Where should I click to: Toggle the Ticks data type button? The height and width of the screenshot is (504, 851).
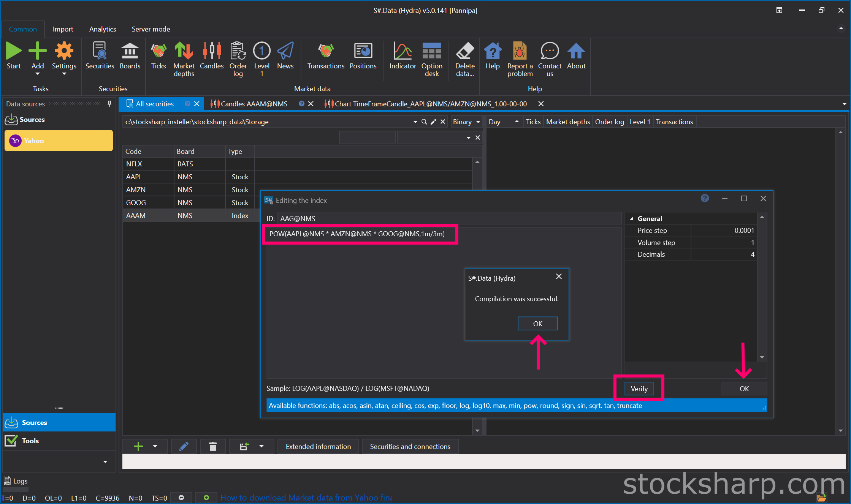click(533, 122)
